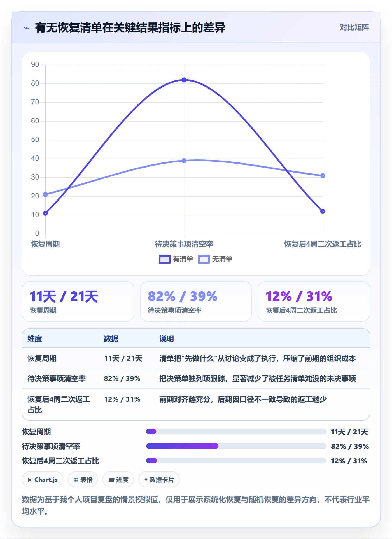Image resolution: width=392 pixels, height=539 pixels.
Task: Click the 维度 table column header
Action: pos(35,339)
